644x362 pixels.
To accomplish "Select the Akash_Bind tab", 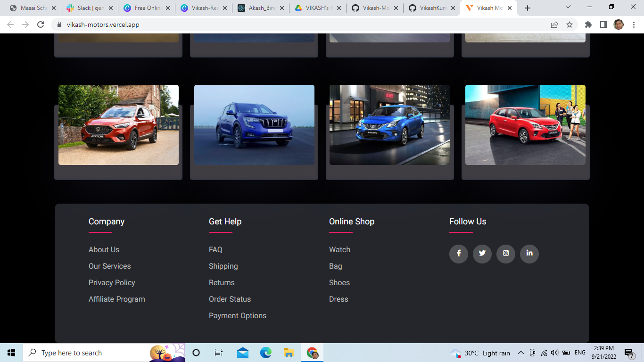I will point(258,8).
